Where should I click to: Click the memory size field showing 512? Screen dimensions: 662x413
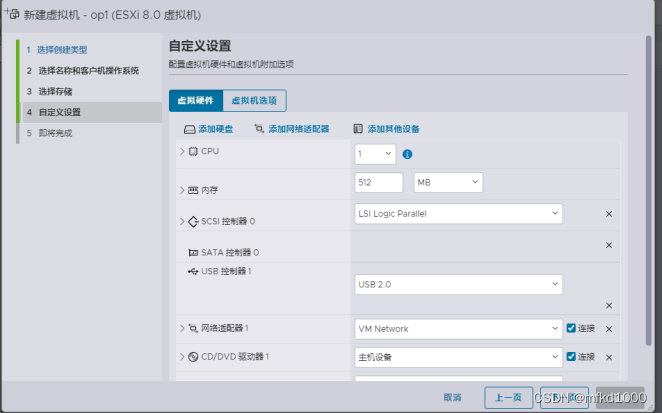coord(379,182)
